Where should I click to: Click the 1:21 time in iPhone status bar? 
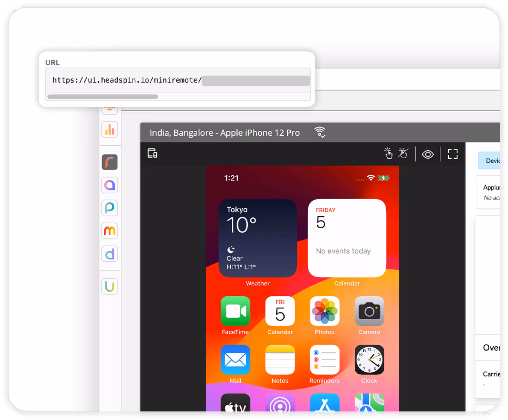point(231,178)
